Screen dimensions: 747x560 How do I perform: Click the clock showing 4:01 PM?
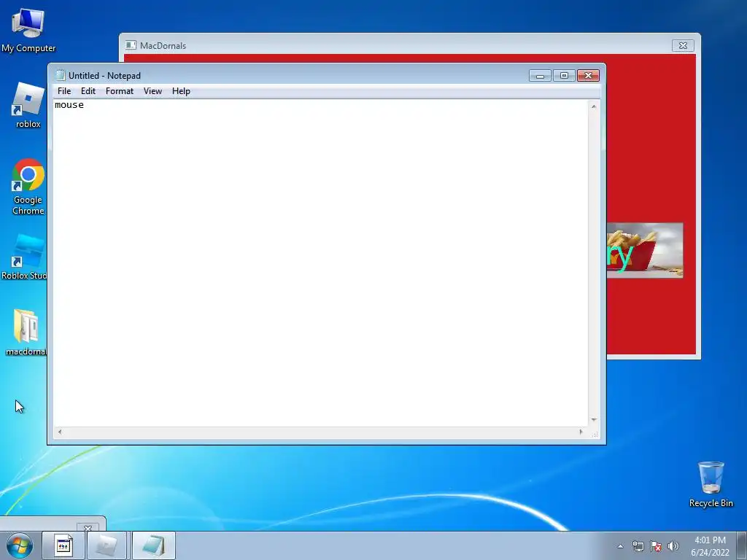point(710,546)
